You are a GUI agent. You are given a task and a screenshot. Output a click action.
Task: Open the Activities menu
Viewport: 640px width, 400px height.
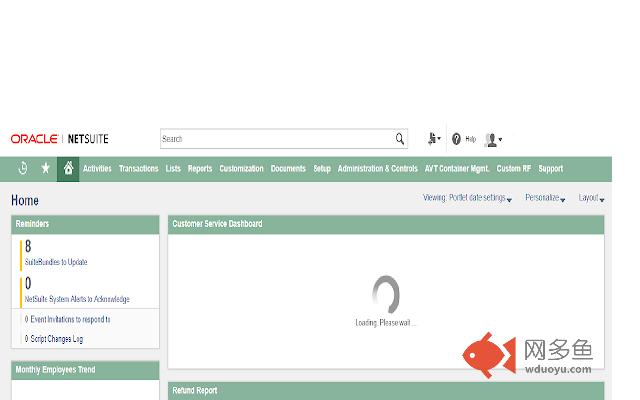click(97, 169)
